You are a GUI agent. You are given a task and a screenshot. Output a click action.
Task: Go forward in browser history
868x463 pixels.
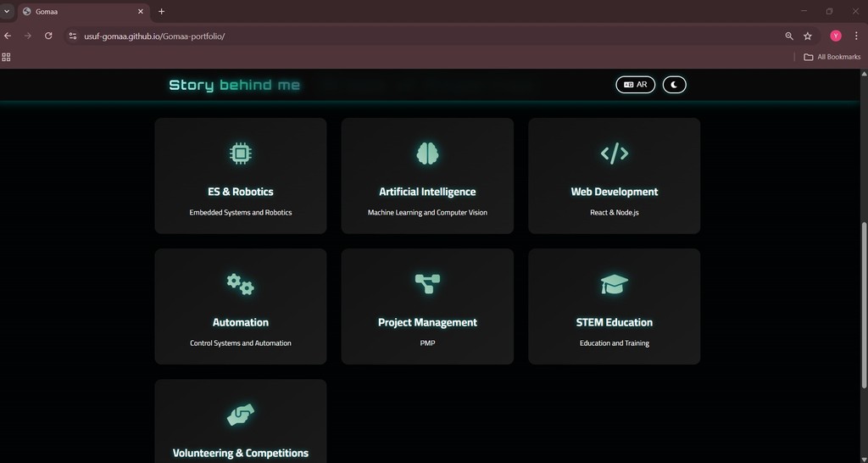[28, 36]
